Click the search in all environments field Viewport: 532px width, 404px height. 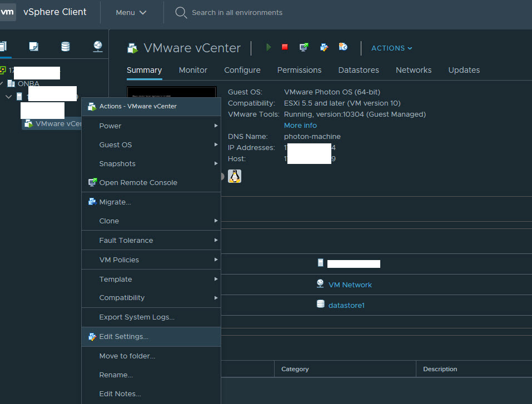click(237, 12)
